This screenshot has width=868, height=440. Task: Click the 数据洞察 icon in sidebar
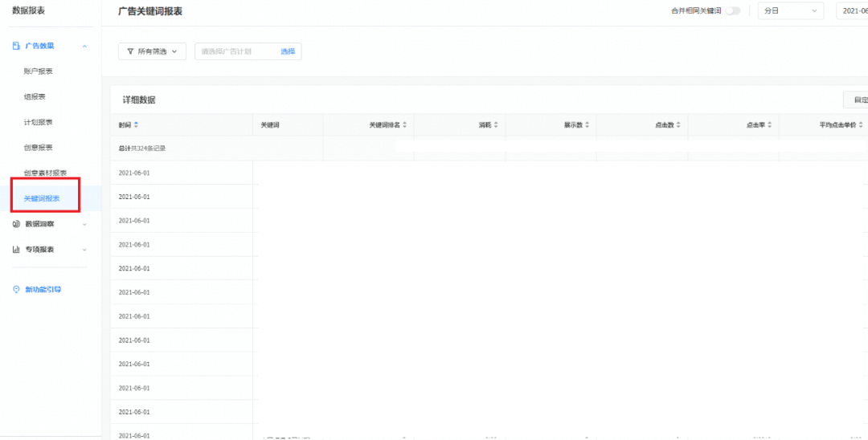pos(16,224)
